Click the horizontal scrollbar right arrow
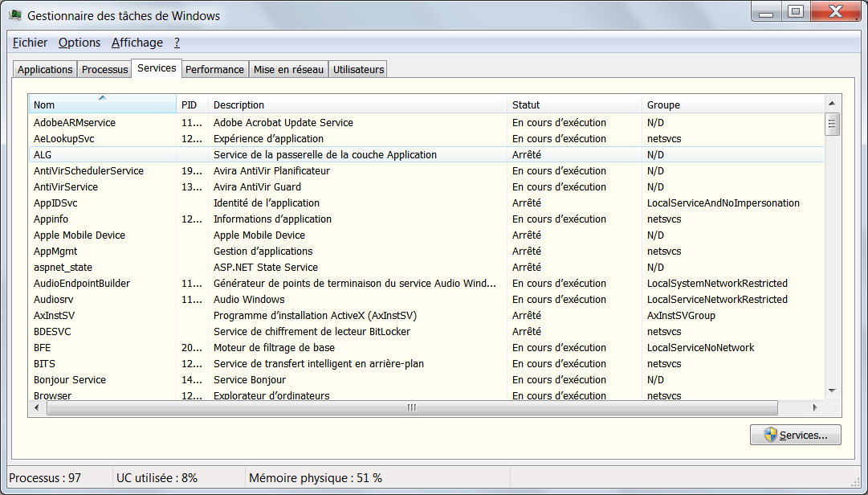Image resolution: width=868 pixels, height=495 pixels. coord(815,407)
